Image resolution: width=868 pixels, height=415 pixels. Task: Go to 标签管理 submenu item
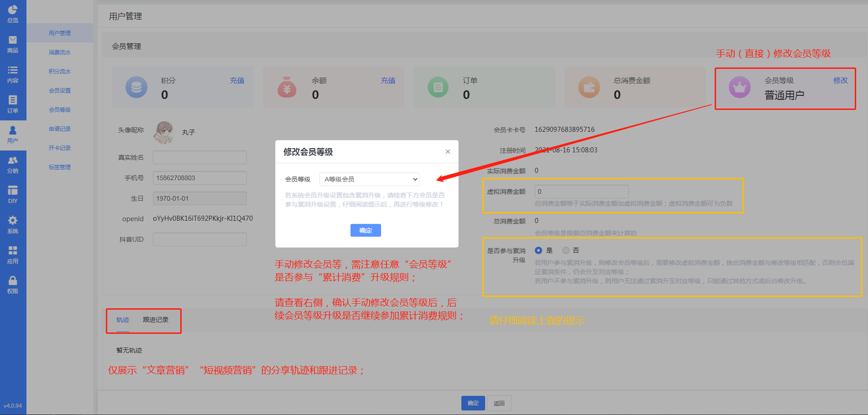pyautogui.click(x=60, y=167)
